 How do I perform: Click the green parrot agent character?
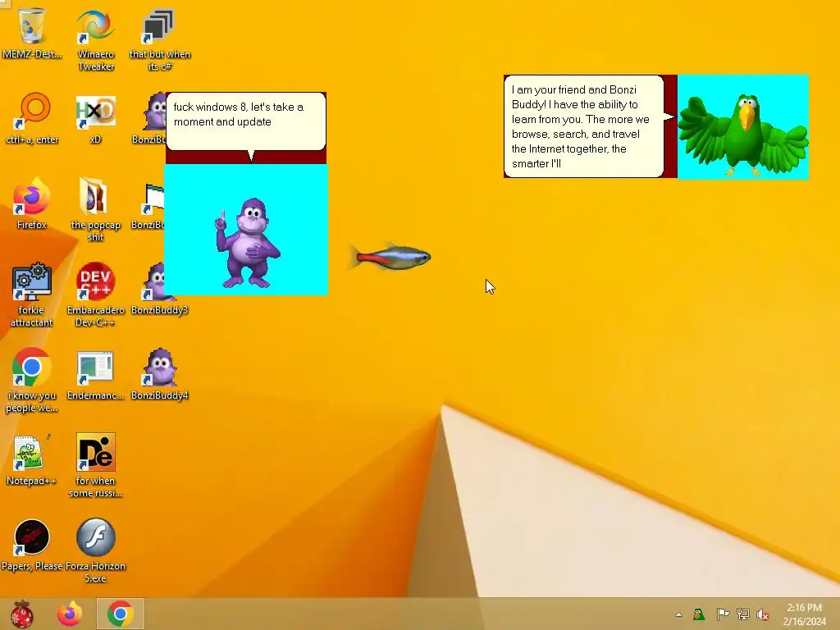click(x=743, y=134)
